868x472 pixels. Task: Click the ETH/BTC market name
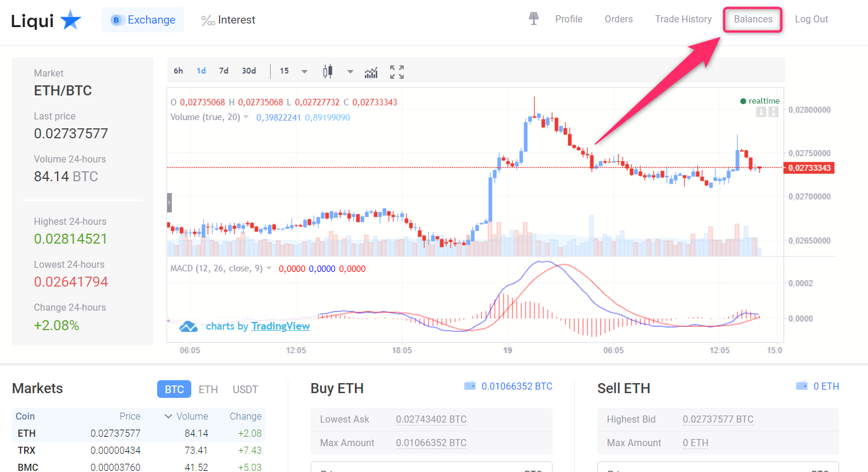pyautogui.click(x=63, y=91)
